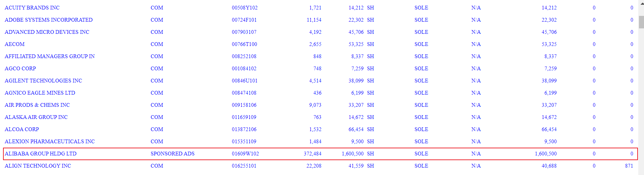The height and width of the screenshot is (175, 644).
Task: Select AECOM value 2,655
Action: 315,44
